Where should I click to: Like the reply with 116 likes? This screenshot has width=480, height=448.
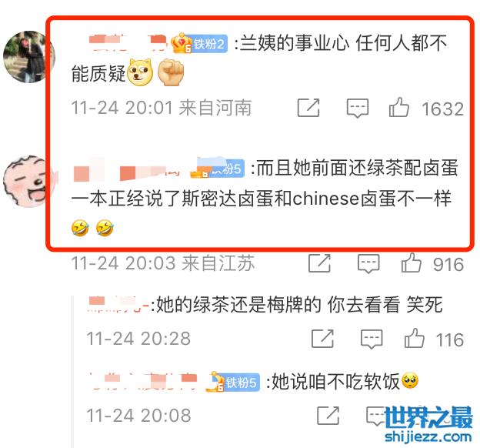tap(414, 339)
